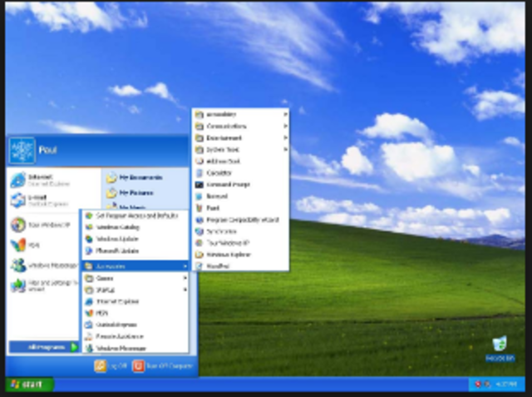Image resolution: width=532 pixels, height=397 pixels.
Task: Open Windows Catalog in All Programs
Action: click(135, 227)
